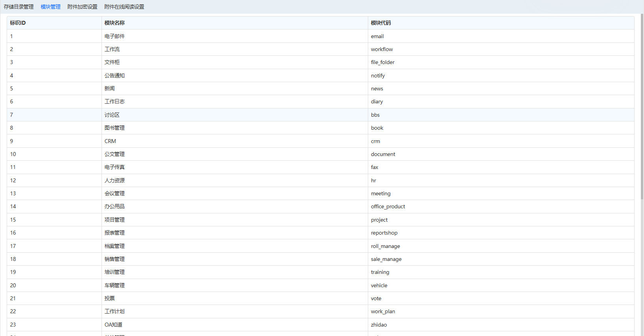644x336 pixels.
Task: Select the 电子邮件 module row
Action: point(114,36)
